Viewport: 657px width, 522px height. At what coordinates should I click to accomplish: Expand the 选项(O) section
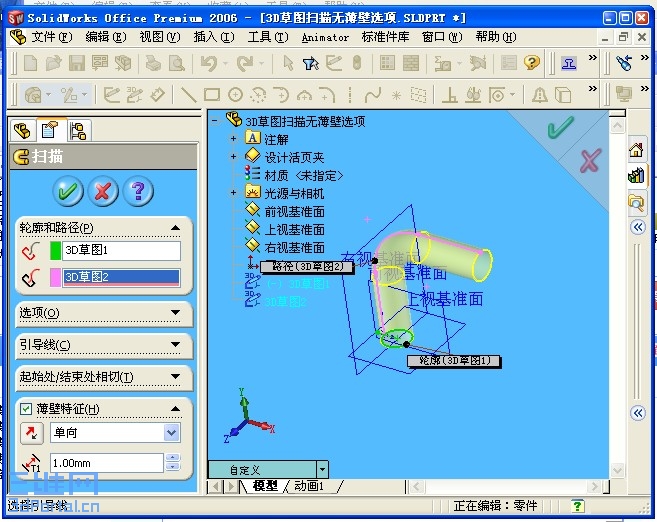[176, 313]
